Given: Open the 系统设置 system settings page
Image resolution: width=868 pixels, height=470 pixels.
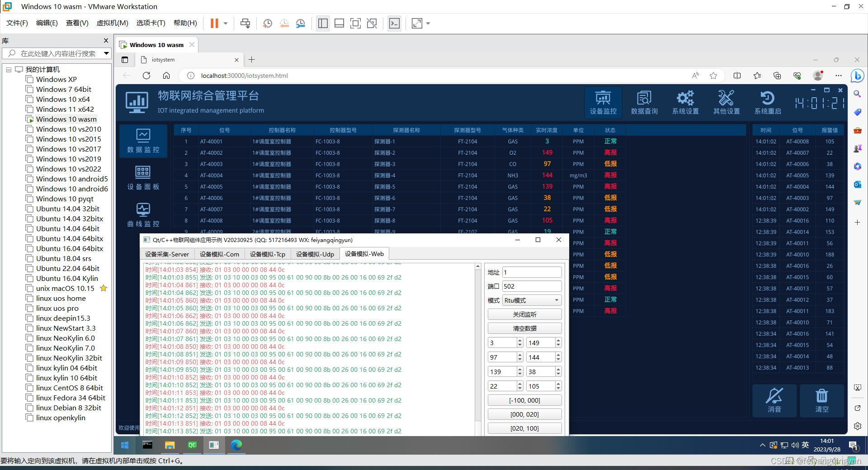Looking at the screenshot, I should pos(685,102).
